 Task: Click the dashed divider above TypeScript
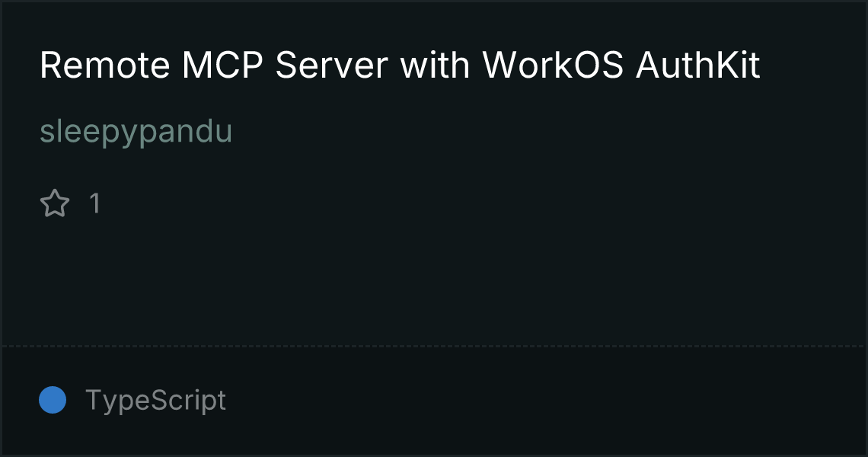coord(434,347)
